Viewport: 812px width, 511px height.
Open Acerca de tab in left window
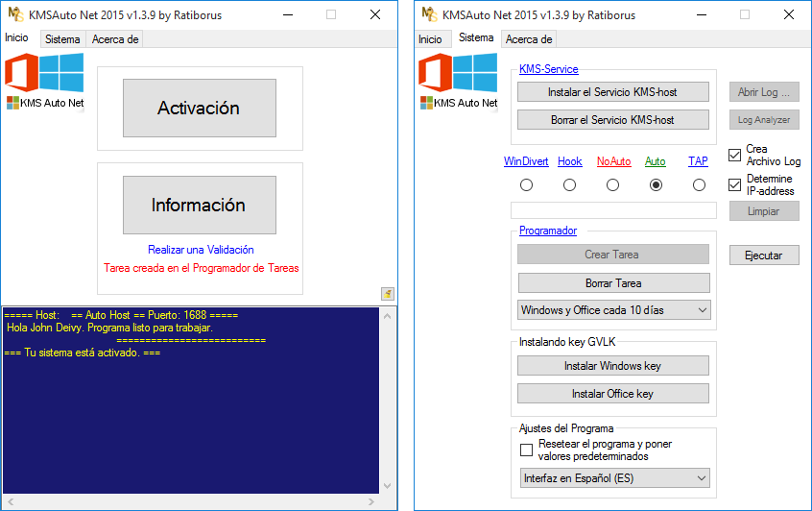point(115,39)
